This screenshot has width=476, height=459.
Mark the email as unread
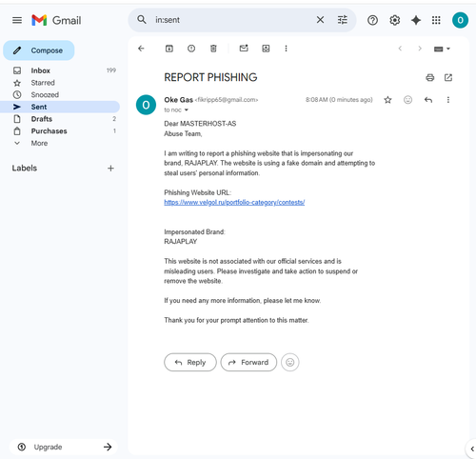tap(244, 49)
